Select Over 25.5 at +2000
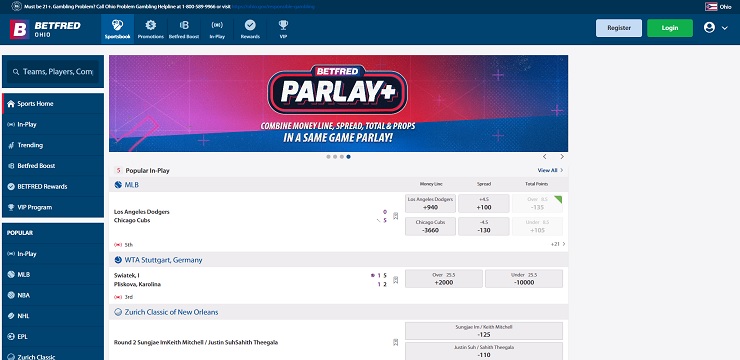740x360 pixels. pos(444,279)
